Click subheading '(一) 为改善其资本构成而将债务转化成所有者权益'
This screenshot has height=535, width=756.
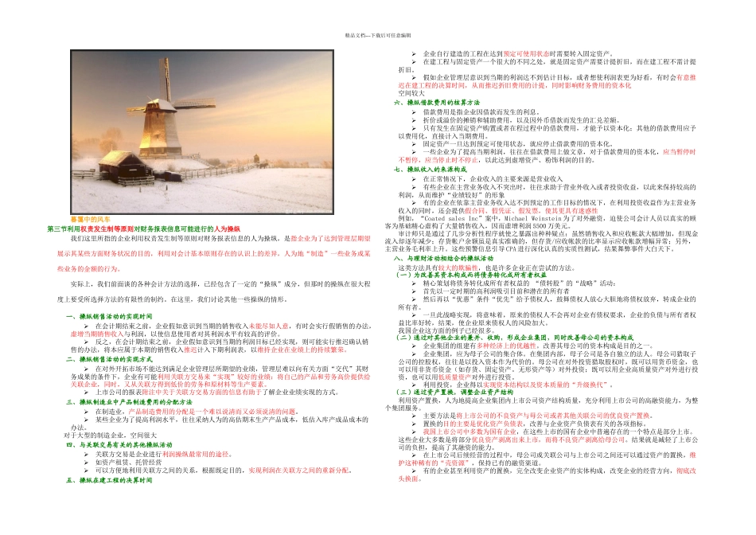pos(471,275)
